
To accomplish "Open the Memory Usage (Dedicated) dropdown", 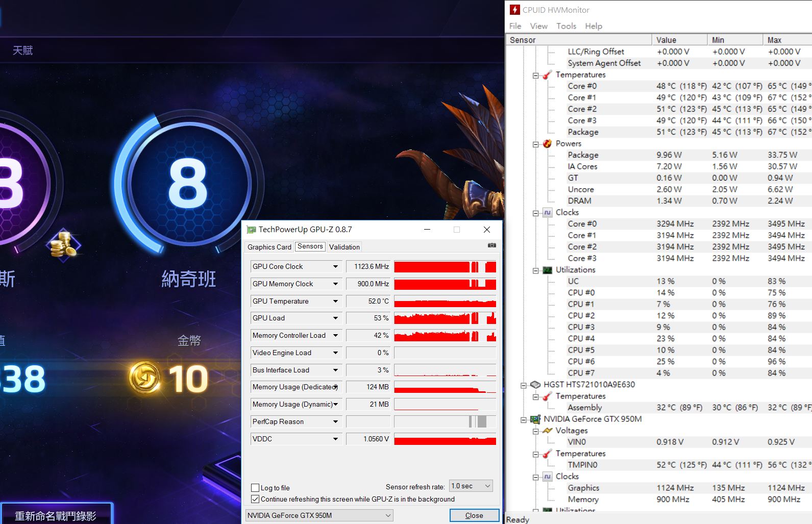I will 335,387.
